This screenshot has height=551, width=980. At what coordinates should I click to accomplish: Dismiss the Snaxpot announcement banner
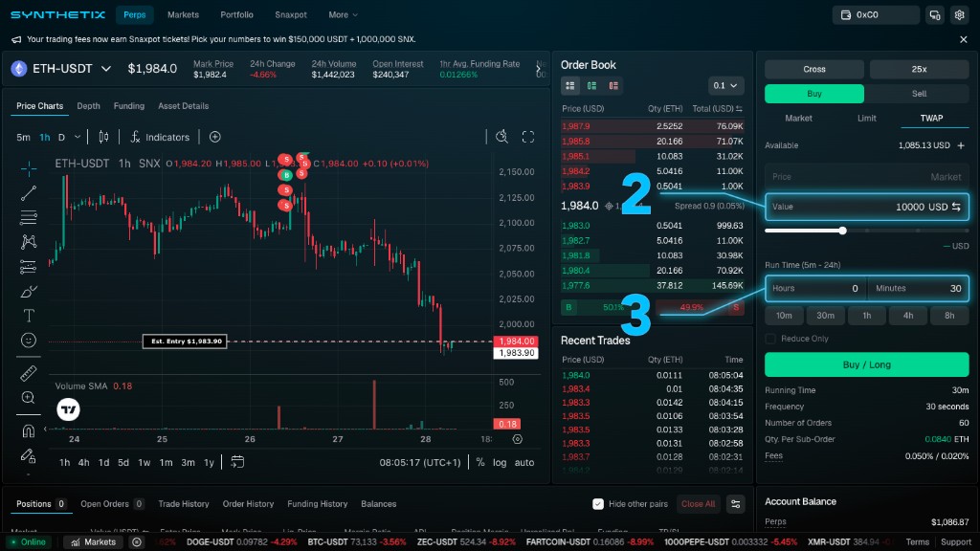click(963, 39)
